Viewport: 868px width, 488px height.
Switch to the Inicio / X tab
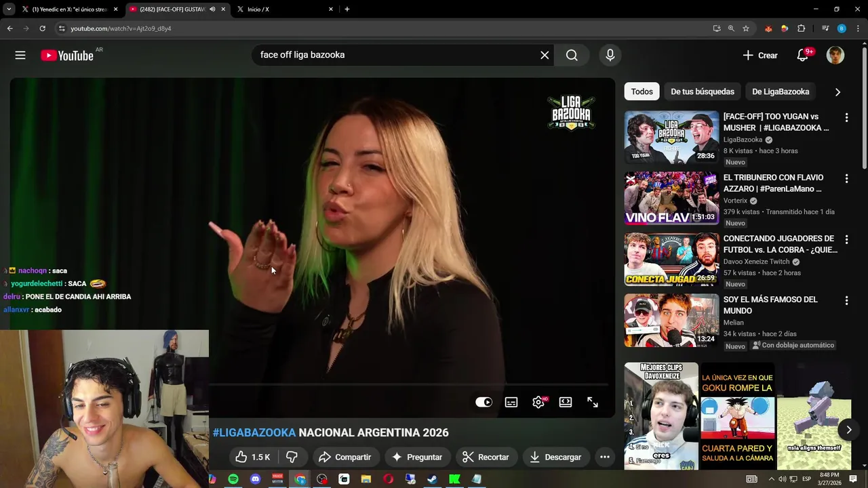(x=285, y=9)
